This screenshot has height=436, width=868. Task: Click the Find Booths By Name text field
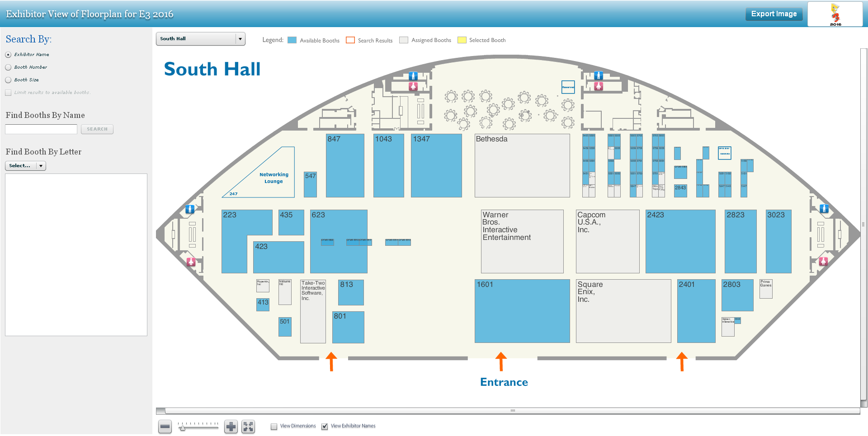[x=41, y=129]
